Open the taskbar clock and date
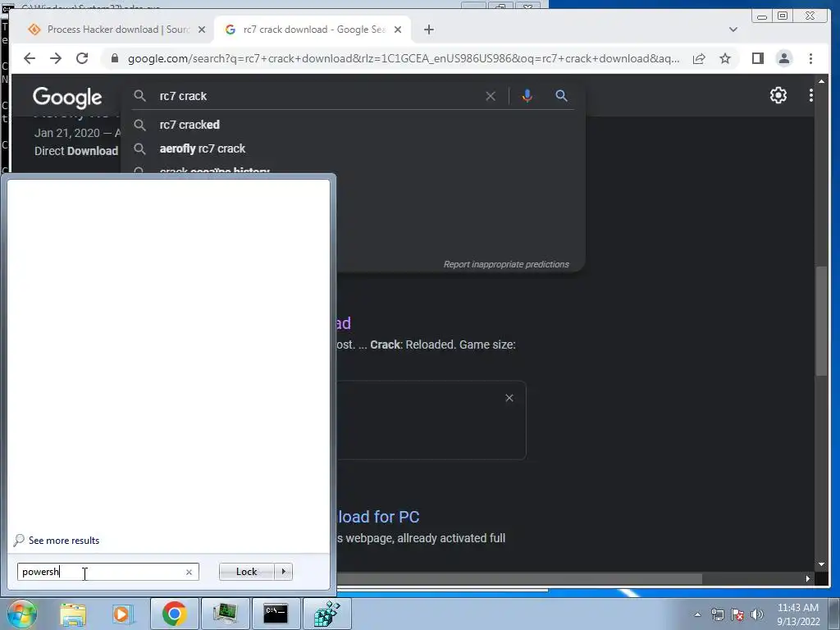Screen dimensions: 840x630 (x=798, y=614)
